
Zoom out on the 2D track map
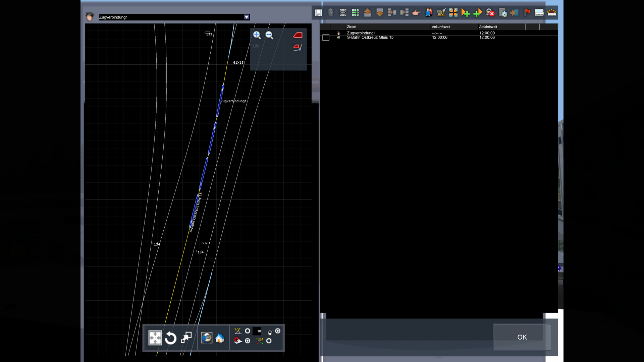point(269,35)
